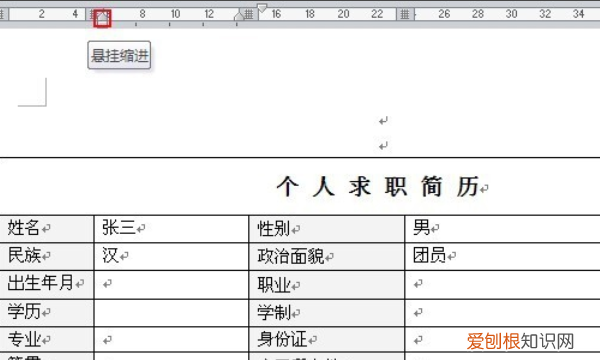Select table column marker just before ruler 16
The width and height of the screenshot is (600, 360).
[249, 15]
